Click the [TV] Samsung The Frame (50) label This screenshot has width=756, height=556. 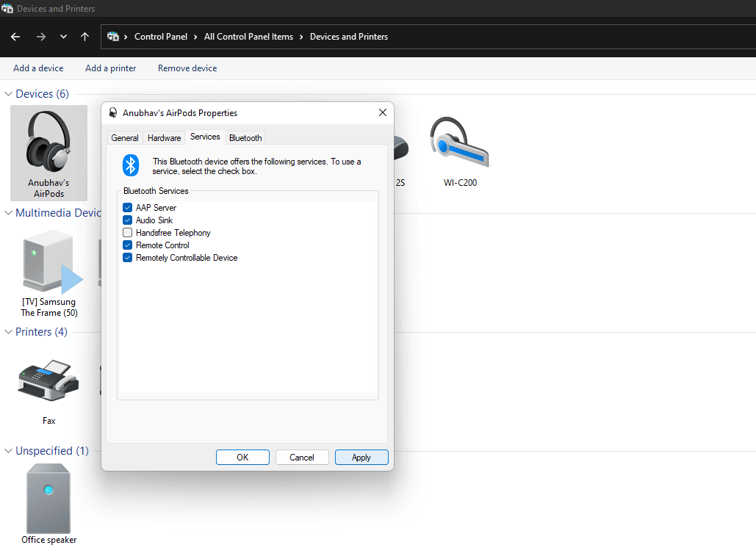pos(48,308)
